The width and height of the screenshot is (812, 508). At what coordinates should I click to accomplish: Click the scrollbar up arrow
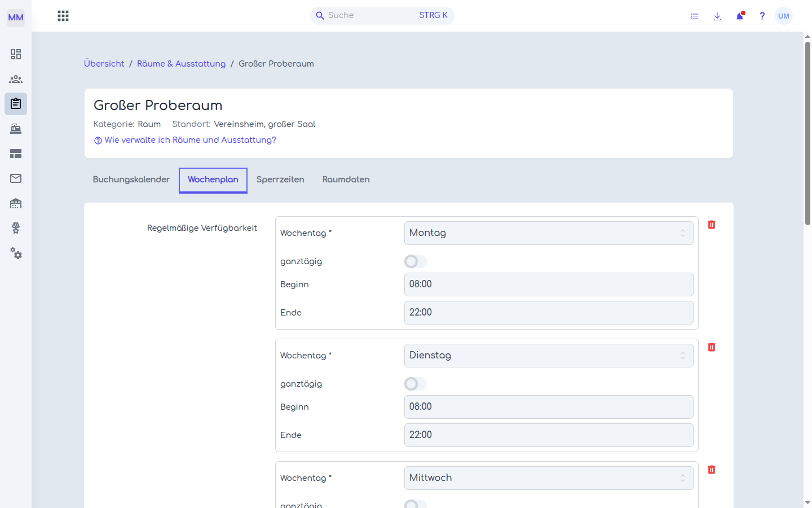(807, 36)
